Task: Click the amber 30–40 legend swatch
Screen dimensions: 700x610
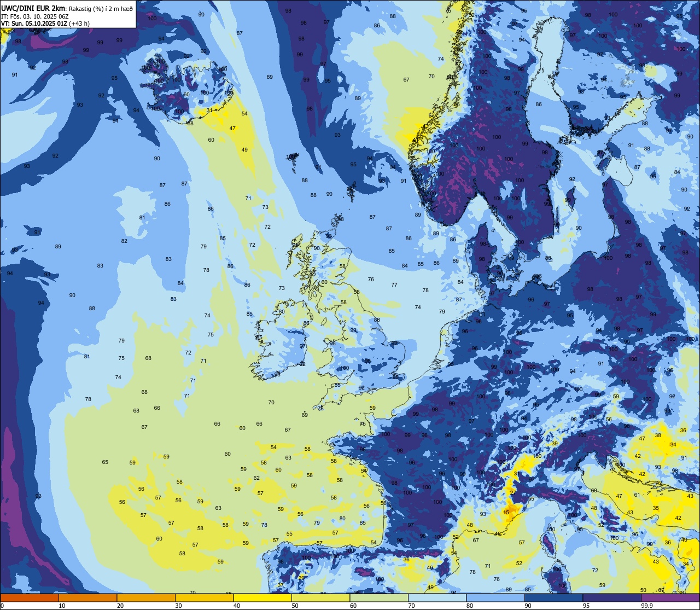Action: tap(204, 598)
